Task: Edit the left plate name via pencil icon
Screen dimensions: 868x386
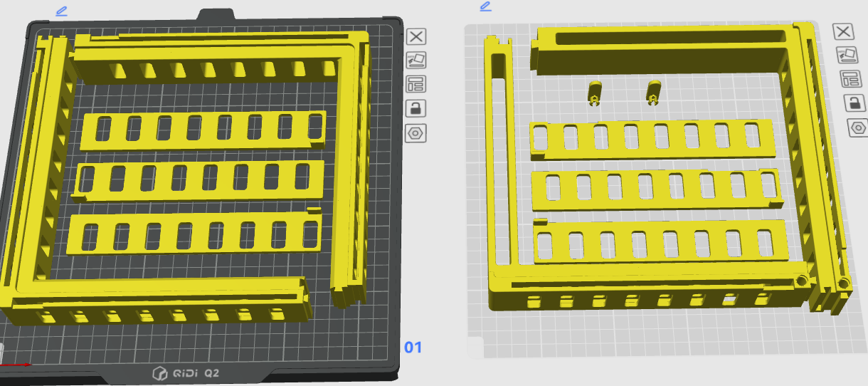Action: point(61,11)
